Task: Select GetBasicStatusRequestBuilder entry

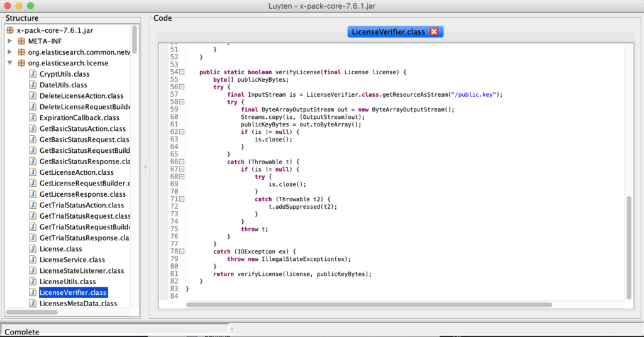Action: [x=85, y=151]
